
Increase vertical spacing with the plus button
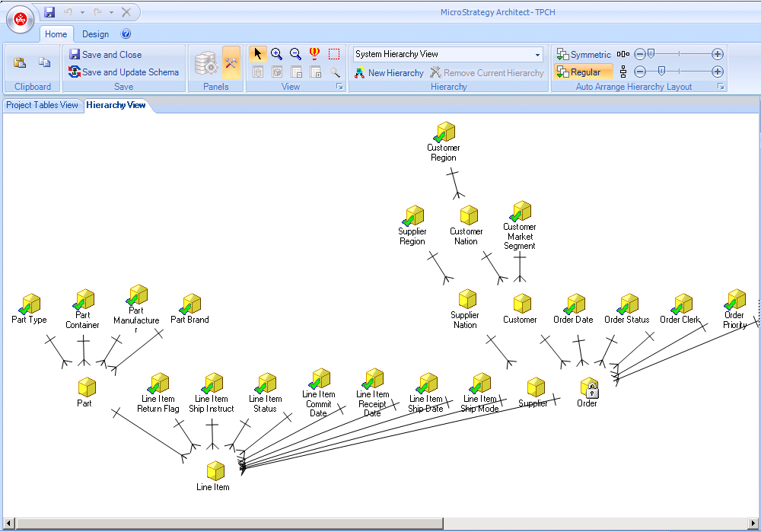[x=718, y=72]
